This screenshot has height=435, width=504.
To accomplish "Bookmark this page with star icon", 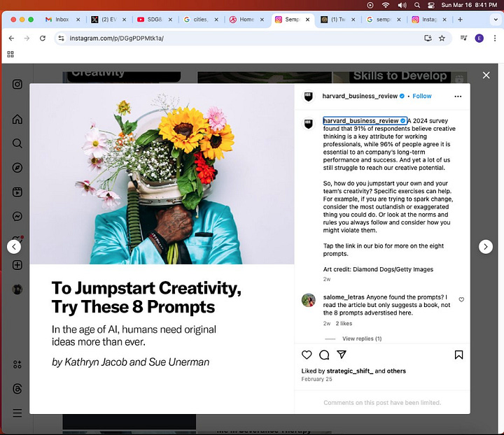I will [x=442, y=38].
